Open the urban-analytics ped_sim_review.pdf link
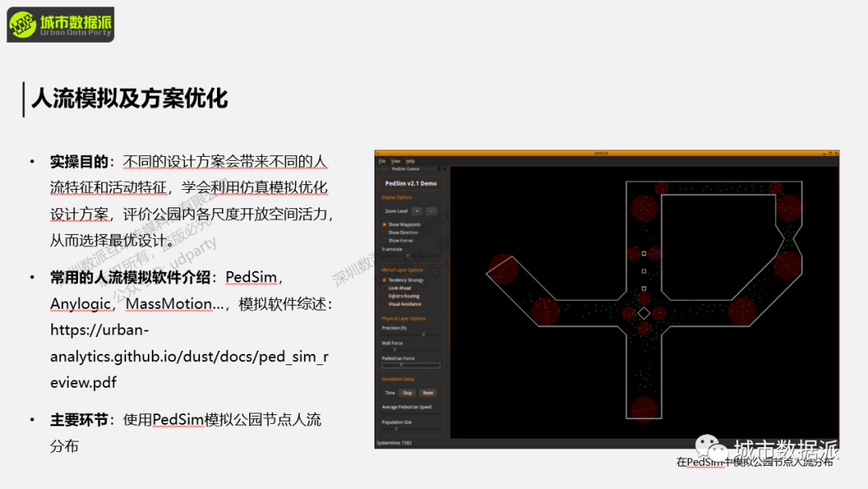The width and height of the screenshot is (868, 489). 190,356
